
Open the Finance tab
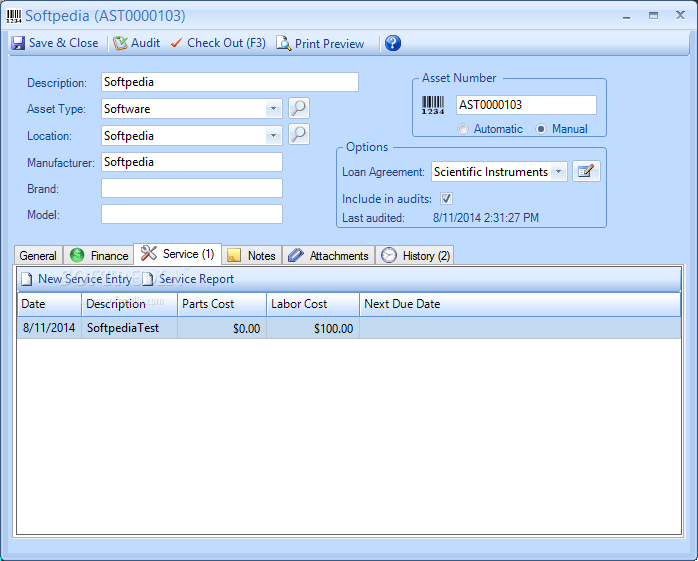[98, 256]
